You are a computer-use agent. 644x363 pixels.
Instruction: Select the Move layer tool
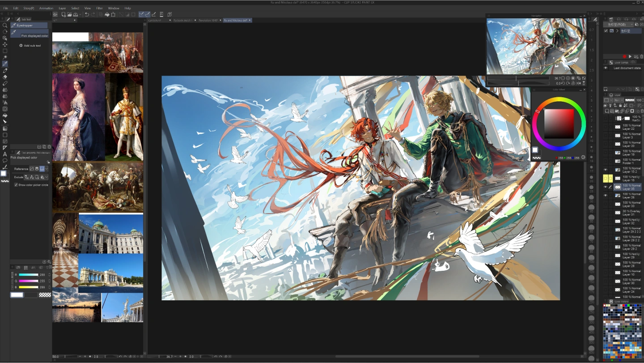5,44
